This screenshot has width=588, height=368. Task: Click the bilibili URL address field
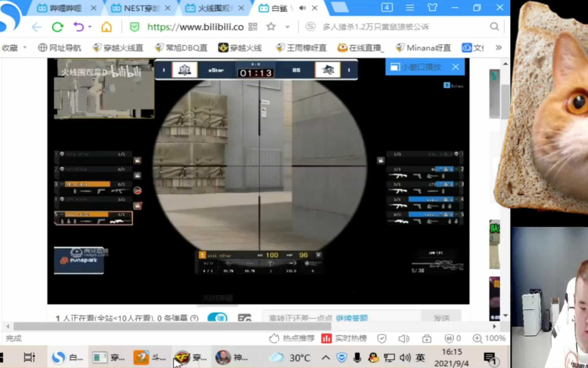[x=195, y=27]
